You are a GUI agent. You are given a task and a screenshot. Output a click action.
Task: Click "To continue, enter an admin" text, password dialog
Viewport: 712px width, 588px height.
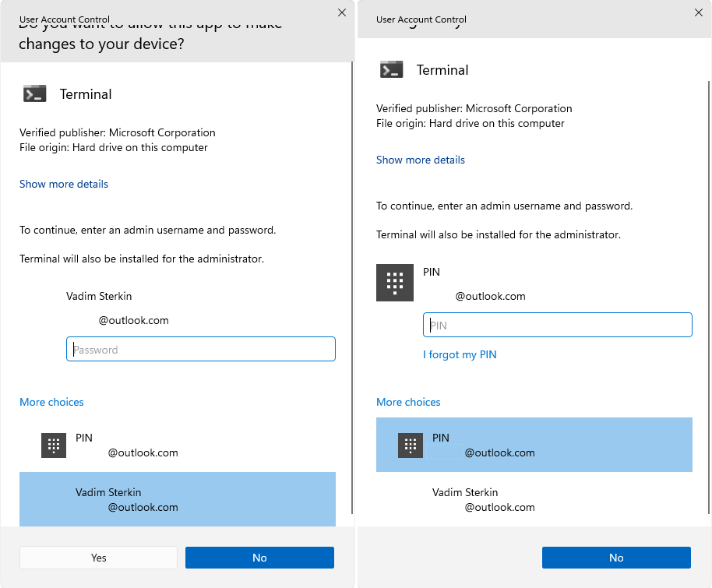coord(147,230)
